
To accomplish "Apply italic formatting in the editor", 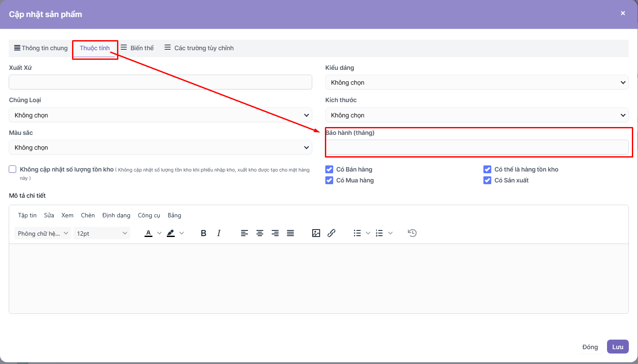I will coord(219,233).
